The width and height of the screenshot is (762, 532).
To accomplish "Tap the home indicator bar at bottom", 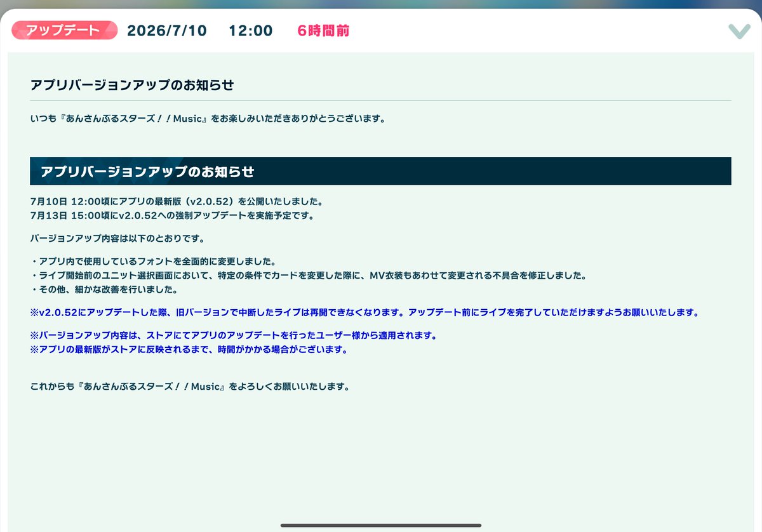I will pyautogui.click(x=381, y=525).
